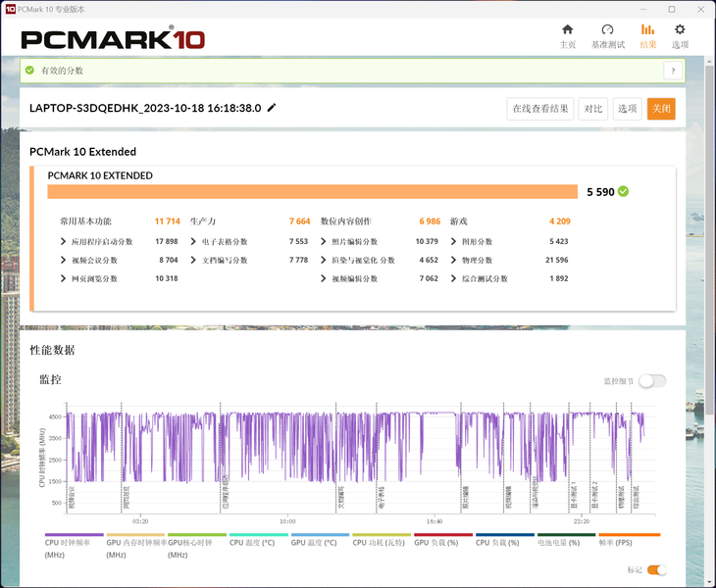Click the 10:00 time label on chart axis
The image size is (716, 588).
(287, 521)
